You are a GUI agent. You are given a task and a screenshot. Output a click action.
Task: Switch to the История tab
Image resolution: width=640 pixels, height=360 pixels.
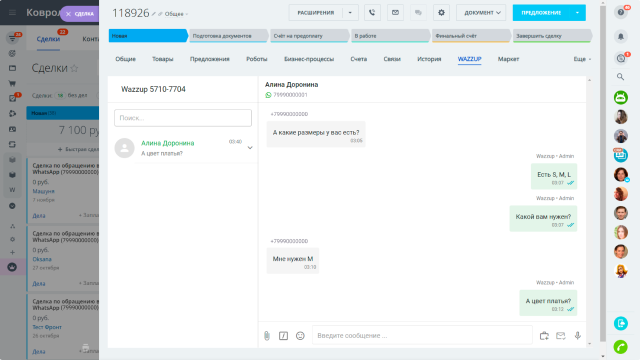429,59
